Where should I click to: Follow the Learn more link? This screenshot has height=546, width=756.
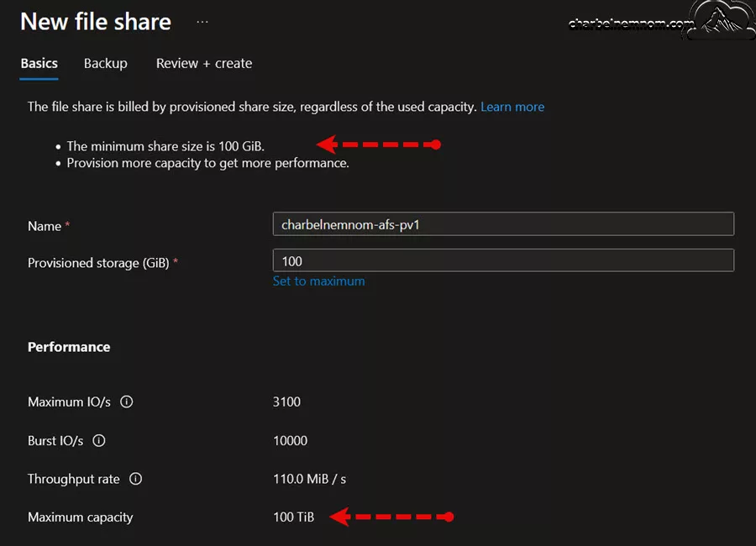click(x=512, y=107)
